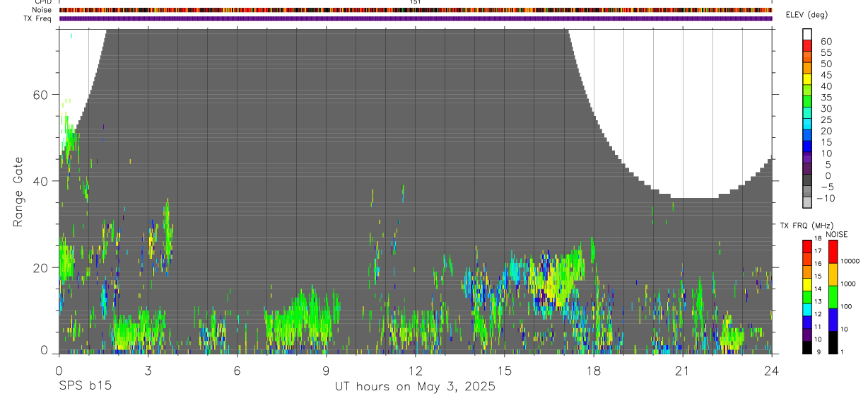Click the "TX Freq" row label at top left
868x401 pixels.
[x=37, y=18]
